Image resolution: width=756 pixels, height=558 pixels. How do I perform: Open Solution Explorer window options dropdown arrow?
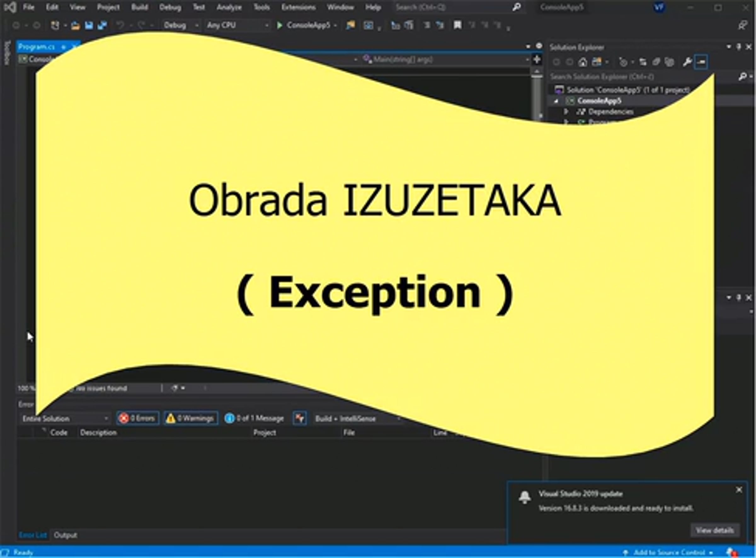(729, 47)
